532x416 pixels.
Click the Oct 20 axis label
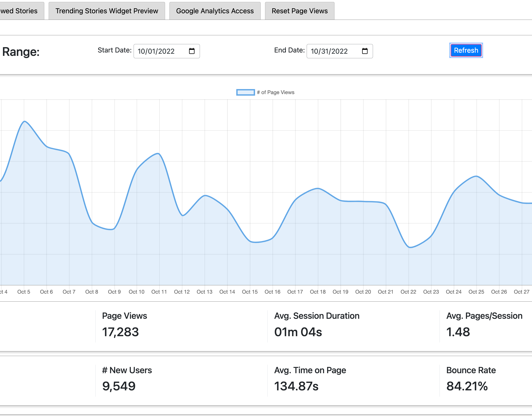363,292
